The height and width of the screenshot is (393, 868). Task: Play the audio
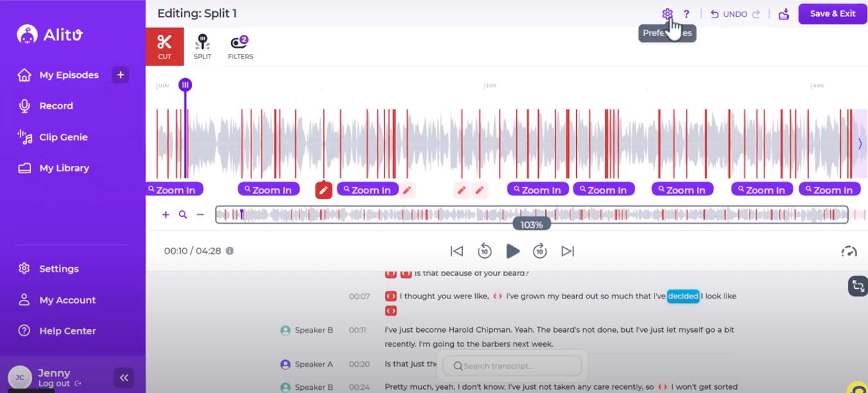point(512,251)
